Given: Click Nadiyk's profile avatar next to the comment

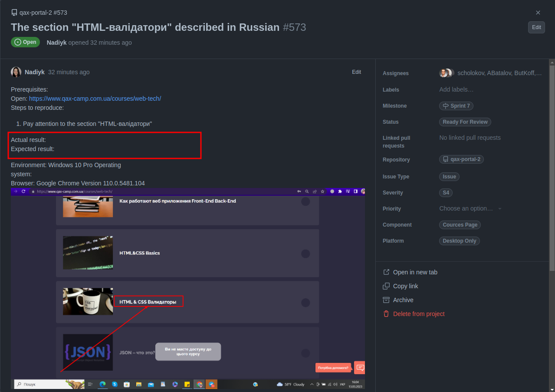Looking at the screenshot, I should click(x=16, y=72).
